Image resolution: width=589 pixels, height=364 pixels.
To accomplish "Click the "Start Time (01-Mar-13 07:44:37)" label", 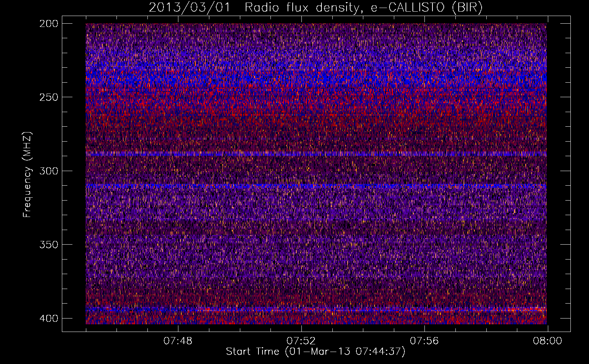I will click(x=316, y=352).
